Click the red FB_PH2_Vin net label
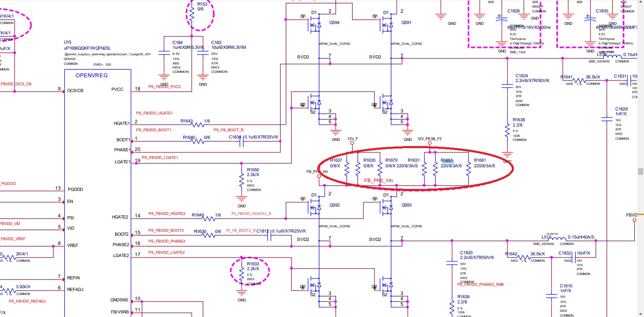 click(378, 181)
